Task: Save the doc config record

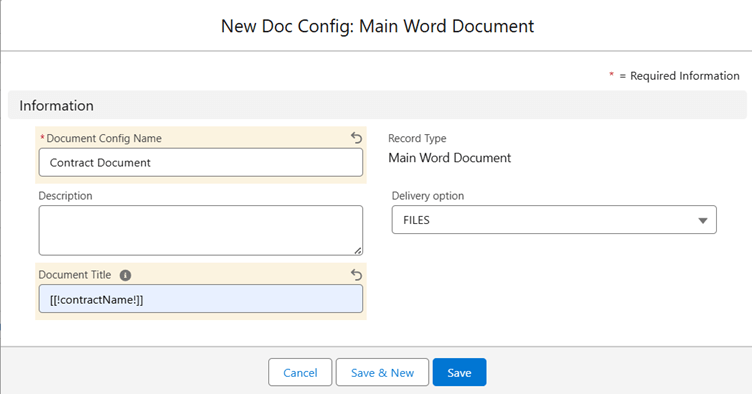Action: [x=459, y=372]
